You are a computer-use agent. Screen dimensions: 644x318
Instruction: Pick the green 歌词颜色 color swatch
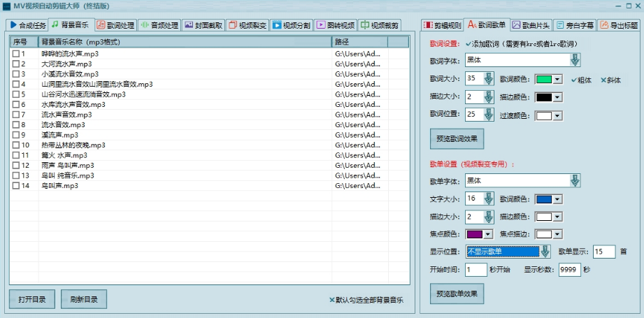pos(544,79)
